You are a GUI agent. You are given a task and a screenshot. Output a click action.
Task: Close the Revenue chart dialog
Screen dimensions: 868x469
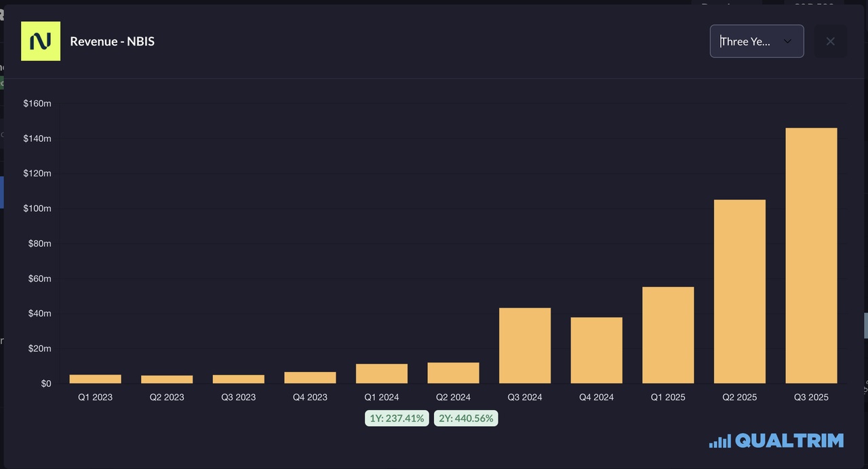pyautogui.click(x=830, y=41)
